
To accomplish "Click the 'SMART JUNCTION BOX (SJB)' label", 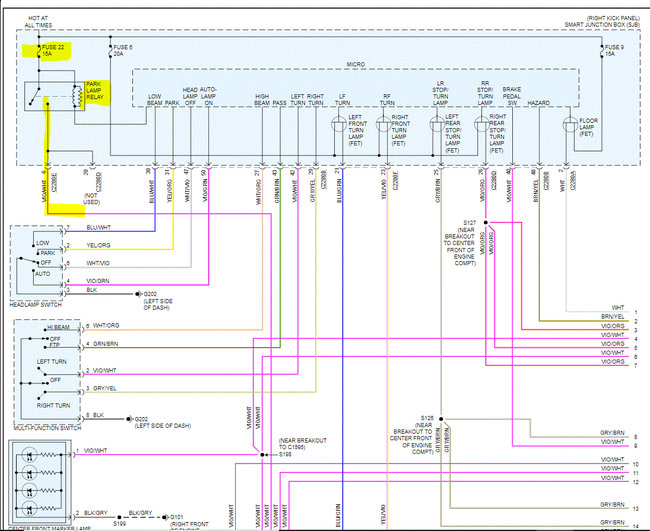I will coord(602,25).
